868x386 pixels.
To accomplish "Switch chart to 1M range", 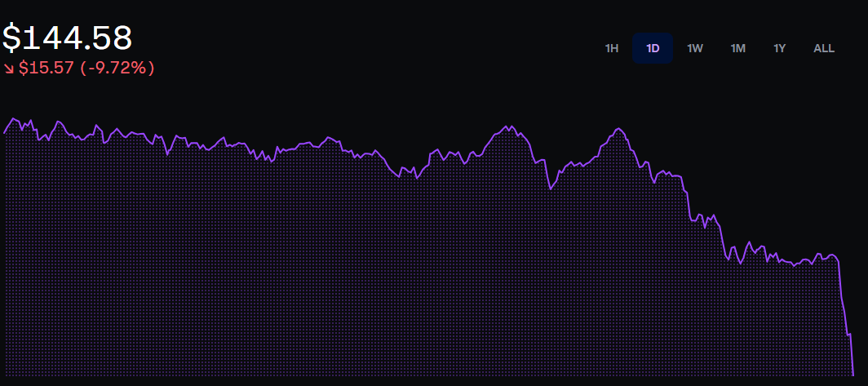I will pyautogui.click(x=737, y=48).
